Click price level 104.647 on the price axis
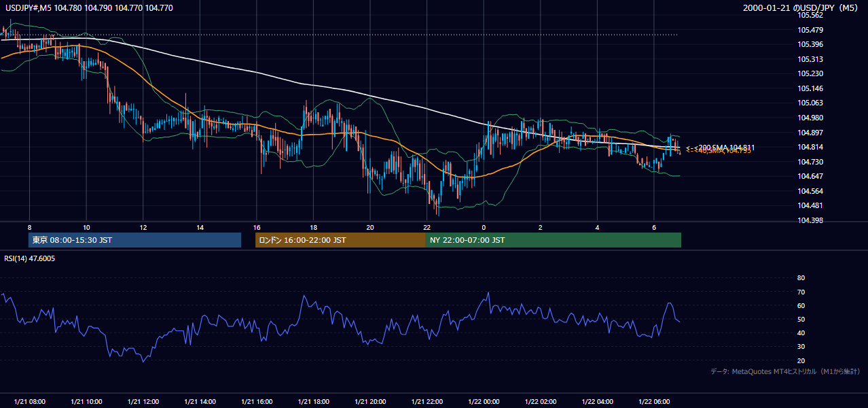Image resolution: width=868 pixels, height=408 pixels. 810,176
